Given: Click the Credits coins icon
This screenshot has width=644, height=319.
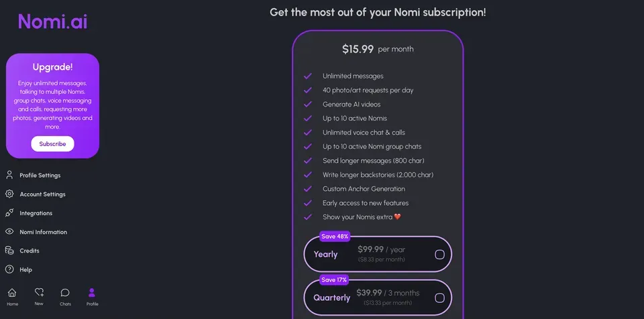Looking at the screenshot, I should tap(9, 251).
